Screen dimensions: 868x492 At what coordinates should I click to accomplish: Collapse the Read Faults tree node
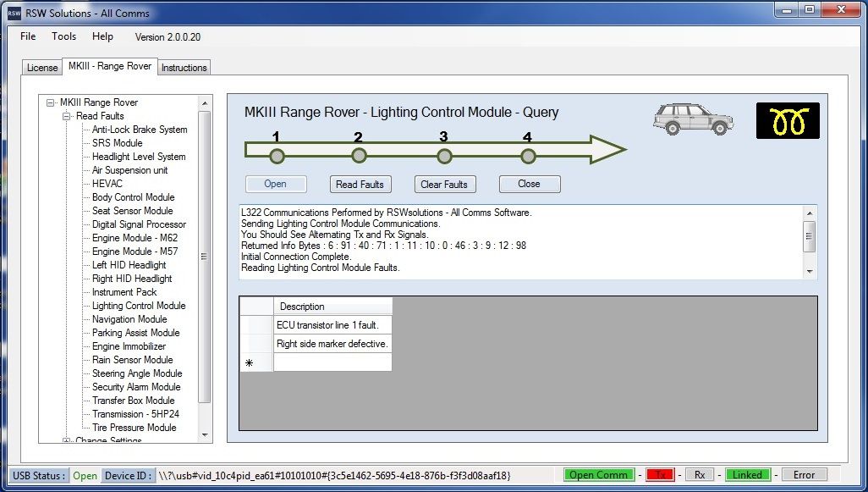[67, 116]
